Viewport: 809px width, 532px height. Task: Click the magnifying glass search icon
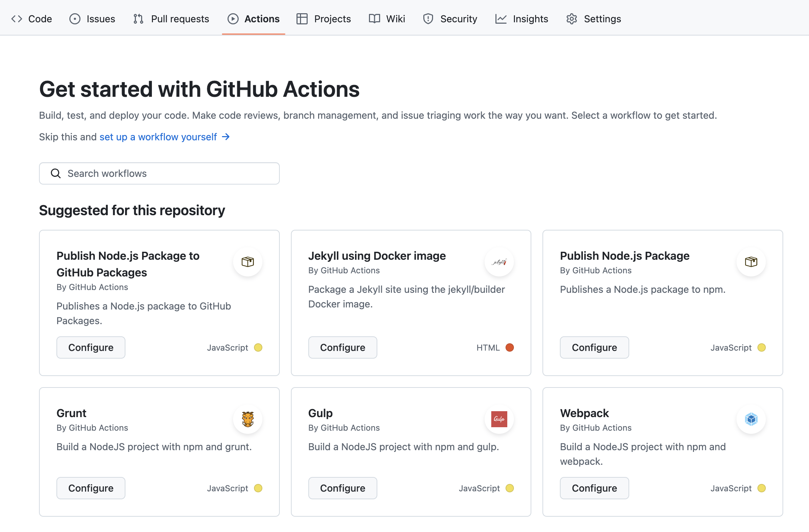click(56, 173)
